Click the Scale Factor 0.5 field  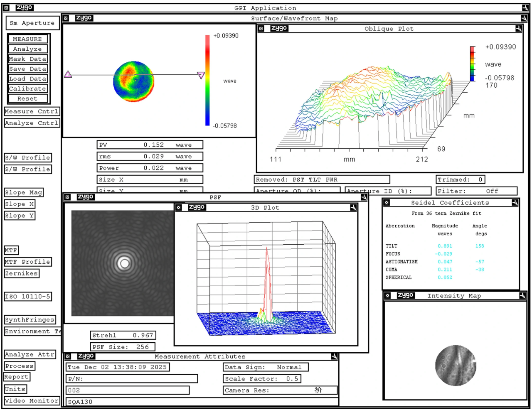pyautogui.click(x=262, y=379)
